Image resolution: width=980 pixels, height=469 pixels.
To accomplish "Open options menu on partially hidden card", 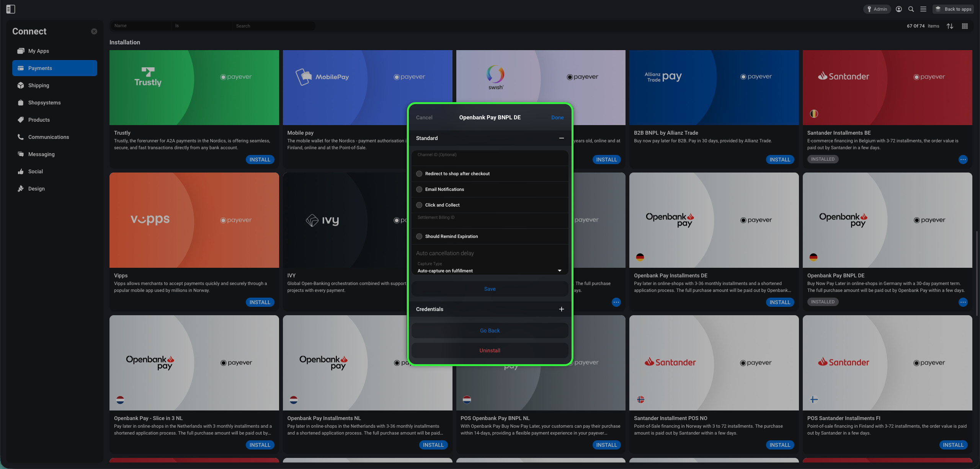I will tap(616, 302).
